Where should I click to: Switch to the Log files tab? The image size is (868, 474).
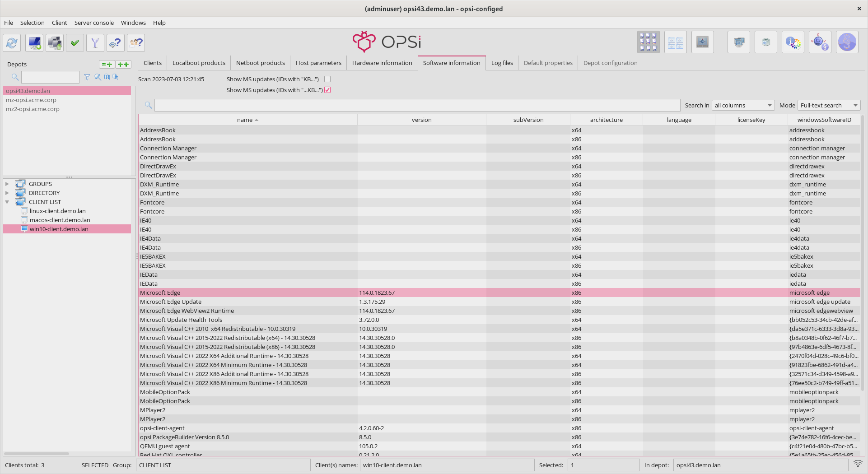point(502,63)
